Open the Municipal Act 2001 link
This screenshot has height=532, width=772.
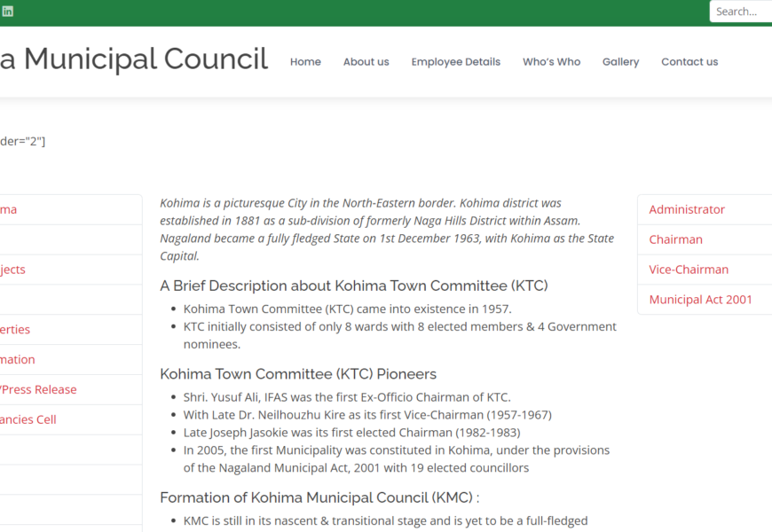(x=701, y=300)
